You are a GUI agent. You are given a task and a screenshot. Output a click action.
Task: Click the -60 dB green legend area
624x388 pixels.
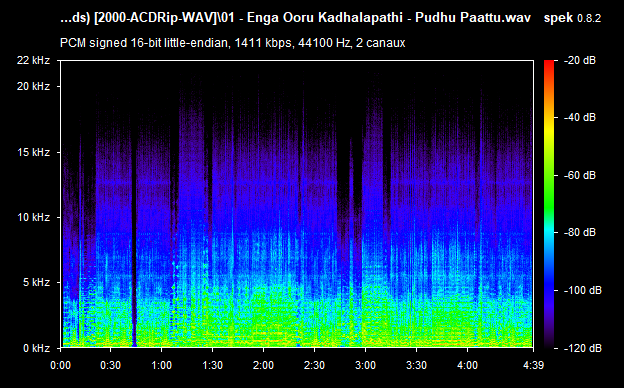(x=549, y=175)
